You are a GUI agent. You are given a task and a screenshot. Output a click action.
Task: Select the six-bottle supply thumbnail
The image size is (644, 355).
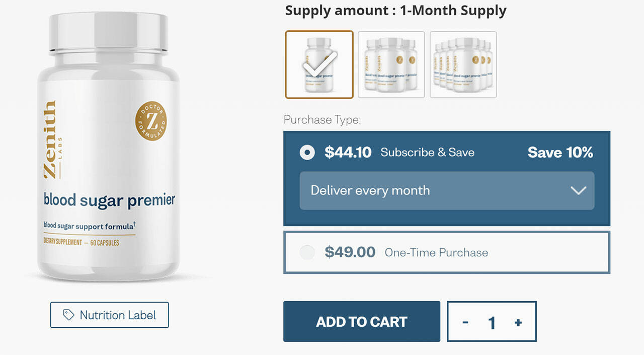click(463, 64)
